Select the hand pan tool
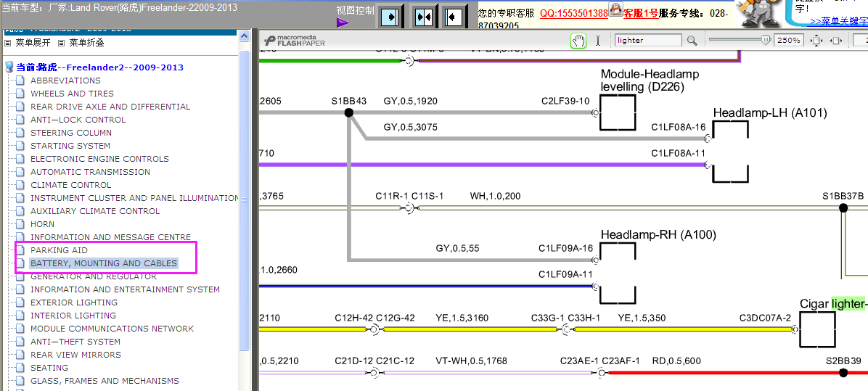 (x=578, y=41)
